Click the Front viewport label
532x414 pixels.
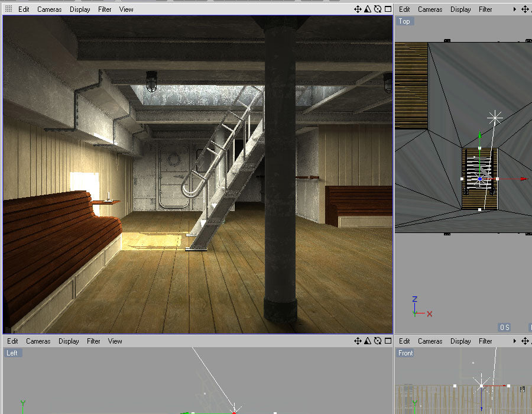pos(406,353)
